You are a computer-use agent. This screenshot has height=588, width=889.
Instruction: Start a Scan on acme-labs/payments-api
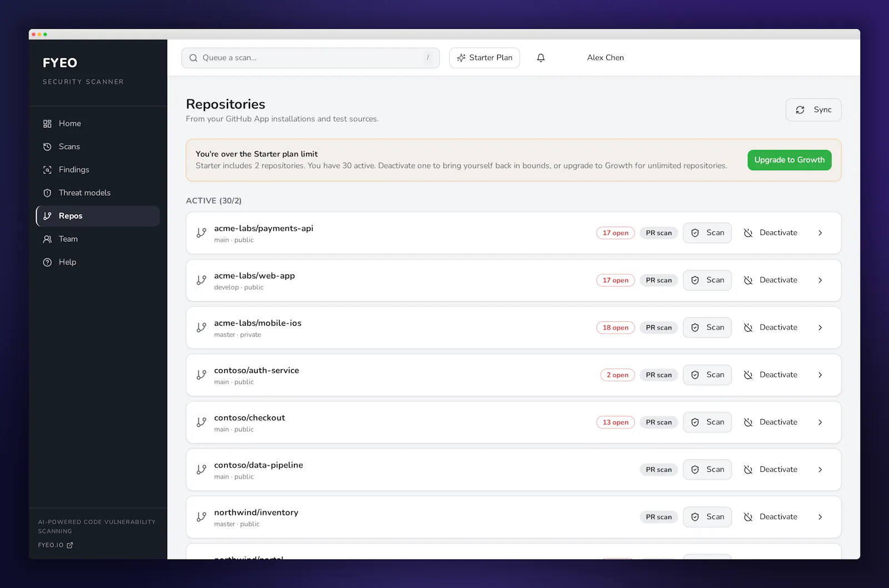(x=707, y=233)
